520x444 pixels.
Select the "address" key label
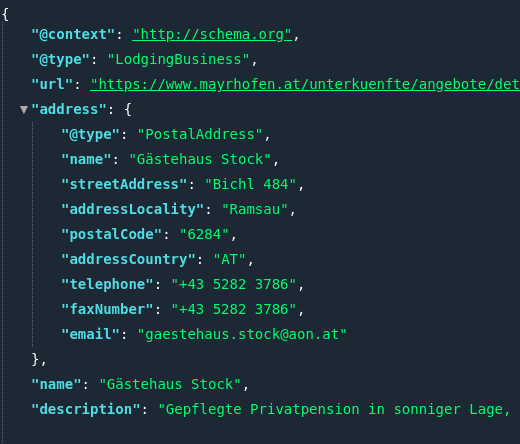pyautogui.click(x=69, y=110)
